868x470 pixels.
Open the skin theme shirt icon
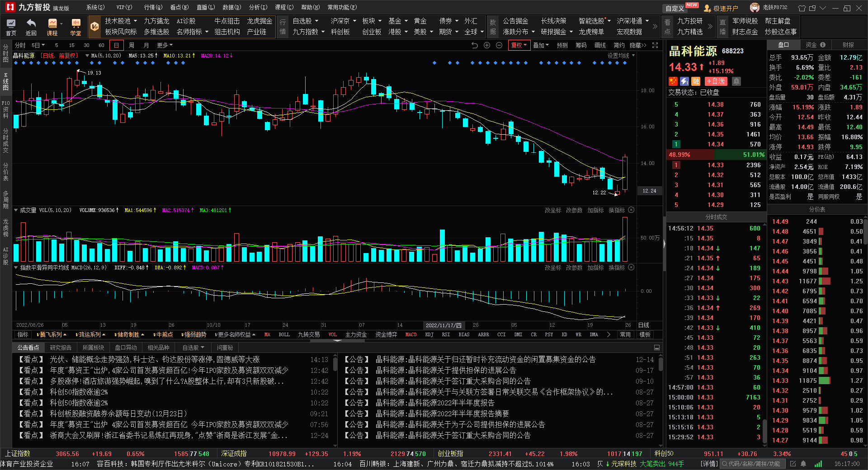coord(802,8)
